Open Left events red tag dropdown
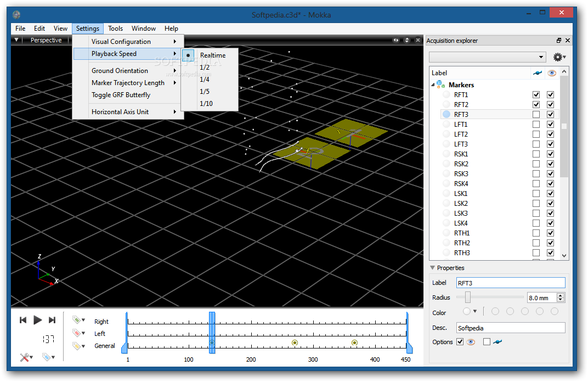The image size is (588, 382). click(x=79, y=333)
